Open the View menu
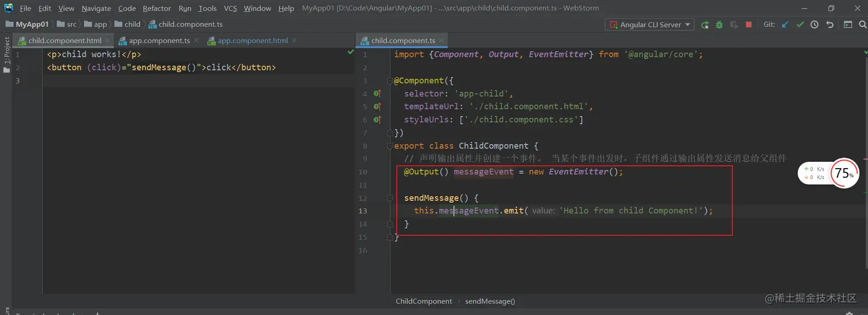This screenshot has height=315, width=868. (67, 8)
